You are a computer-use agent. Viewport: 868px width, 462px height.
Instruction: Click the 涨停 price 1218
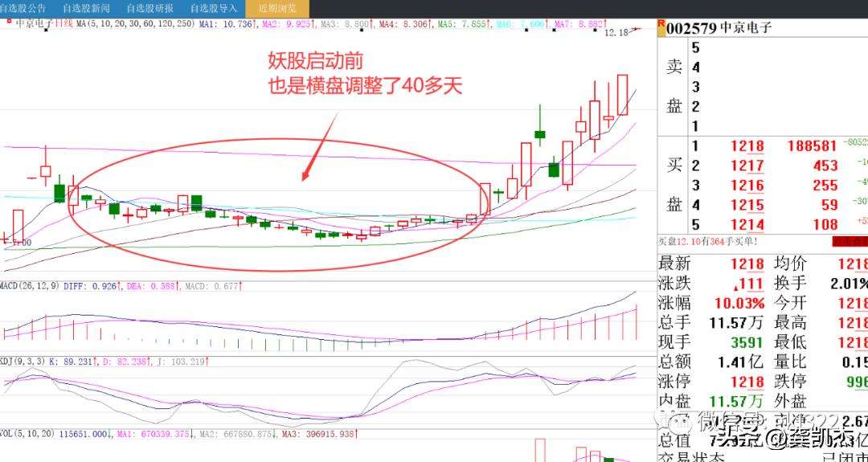coord(747,381)
